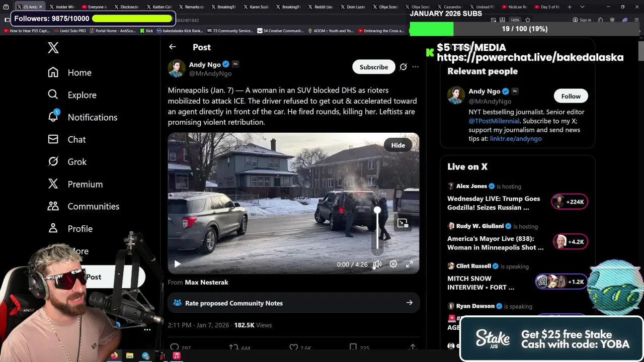Image resolution: width=644 pixels, height=362 pixels.
Task: Open Grok assistant
Action: pos(67,161)
